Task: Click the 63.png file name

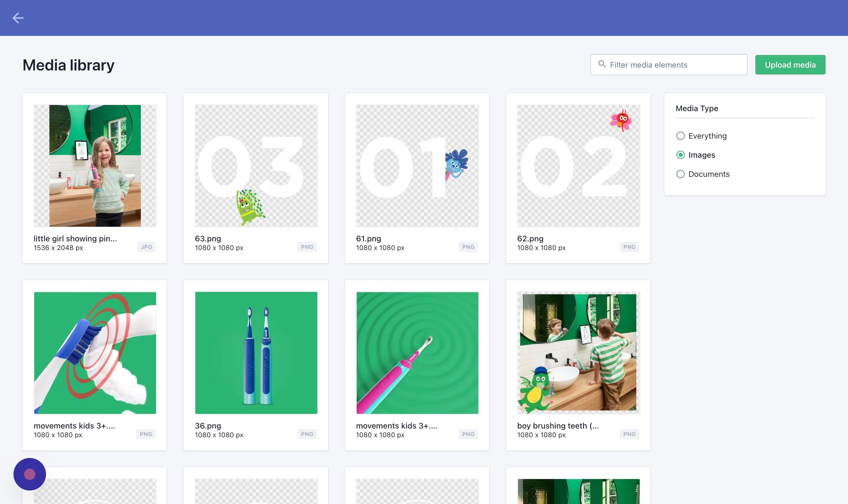Action: point(208,239)
